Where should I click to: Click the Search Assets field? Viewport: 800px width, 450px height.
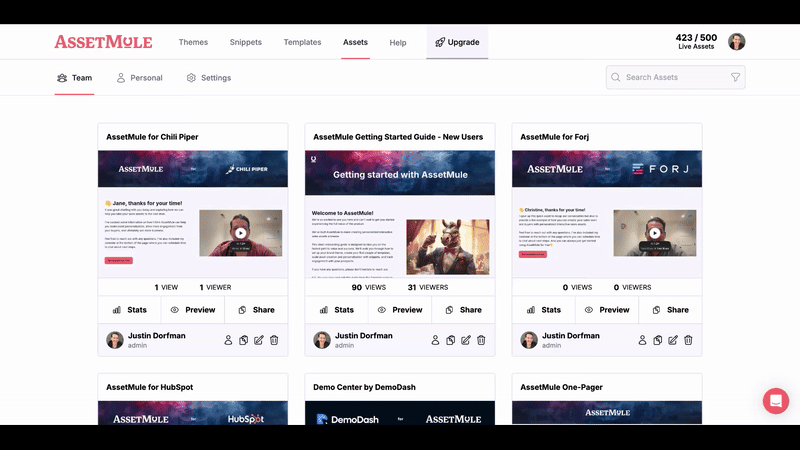click(676, 77)
